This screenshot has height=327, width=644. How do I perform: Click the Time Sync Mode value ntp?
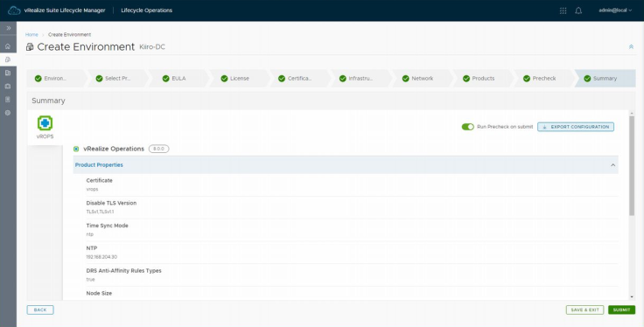(x=90, y=234)
